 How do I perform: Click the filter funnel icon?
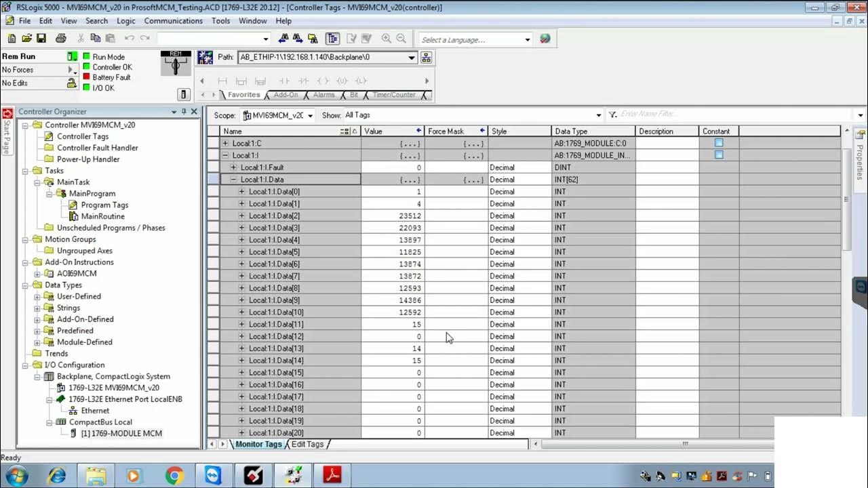click(613, 115)
